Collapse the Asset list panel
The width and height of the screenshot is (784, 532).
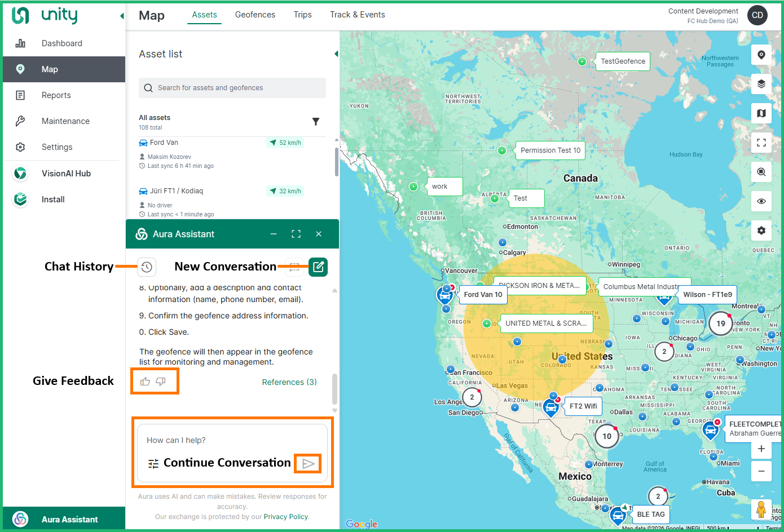[336, 54]
